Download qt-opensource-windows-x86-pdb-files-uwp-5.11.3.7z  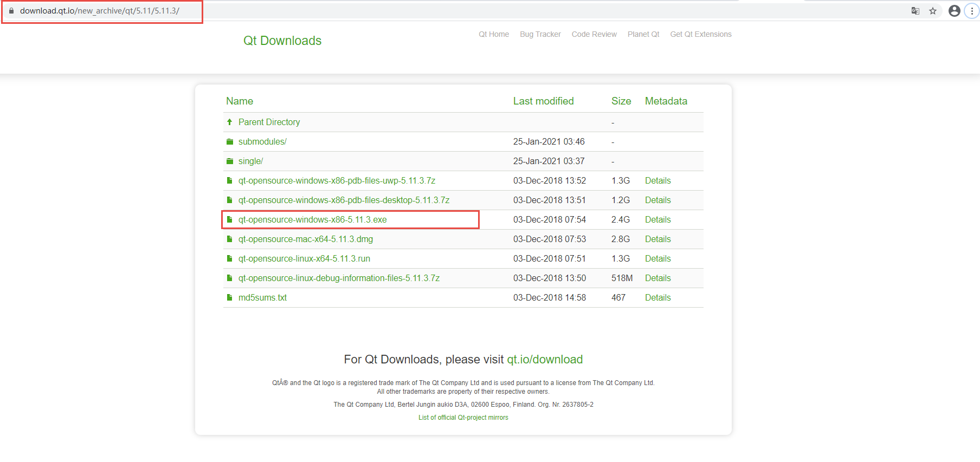tap(337, 181)
